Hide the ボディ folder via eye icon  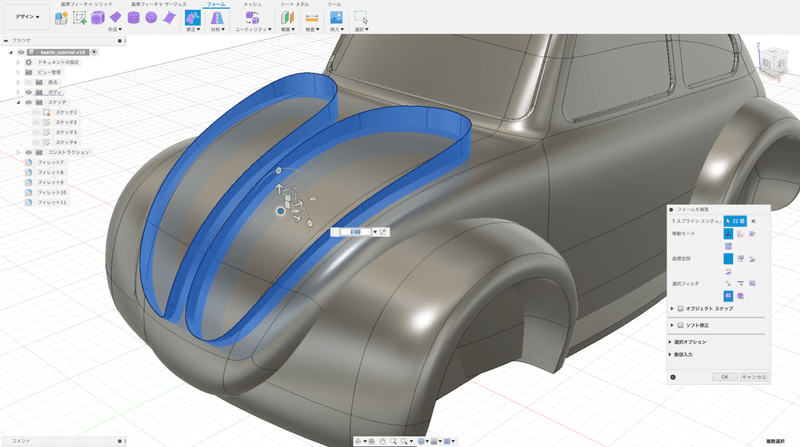[29, 92]
